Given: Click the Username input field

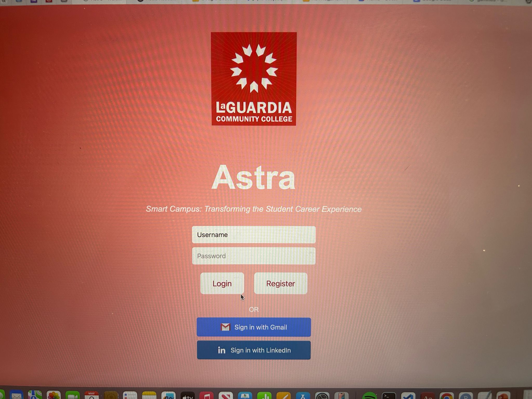Looking at the screenshot, I should coord(254,235).
